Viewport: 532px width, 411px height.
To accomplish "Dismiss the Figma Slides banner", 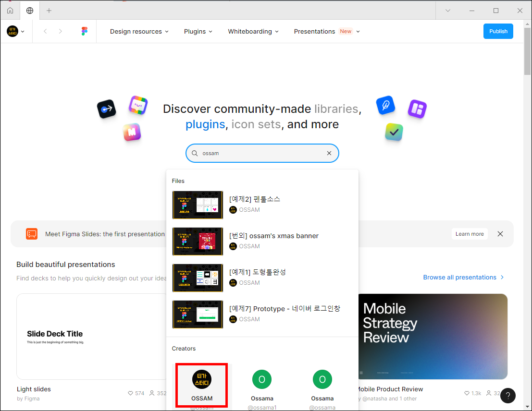I will coord(500,234).
